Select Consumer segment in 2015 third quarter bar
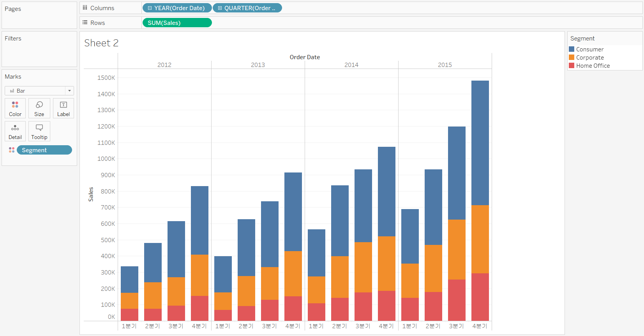 click(457, 173)
